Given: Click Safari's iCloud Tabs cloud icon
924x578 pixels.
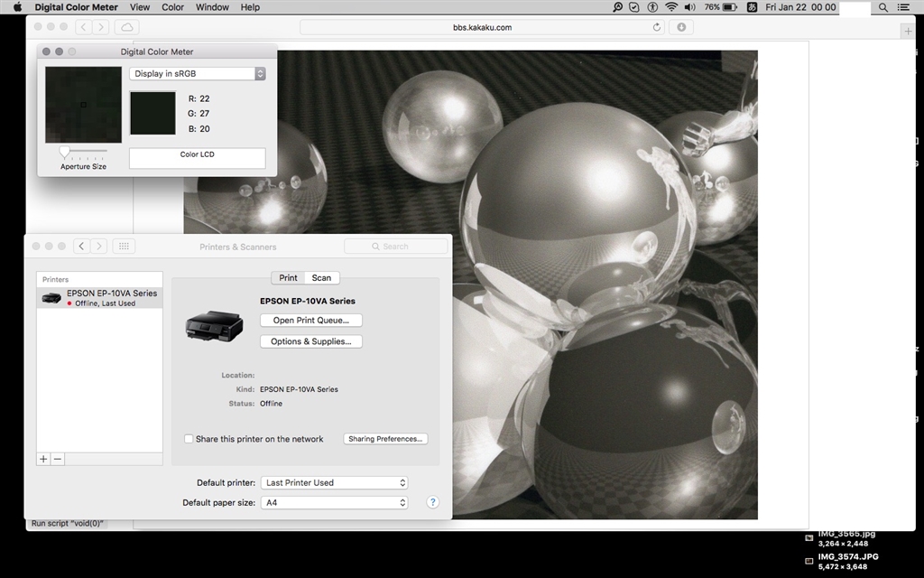Looking at the screenshot, I should (125, 28).
